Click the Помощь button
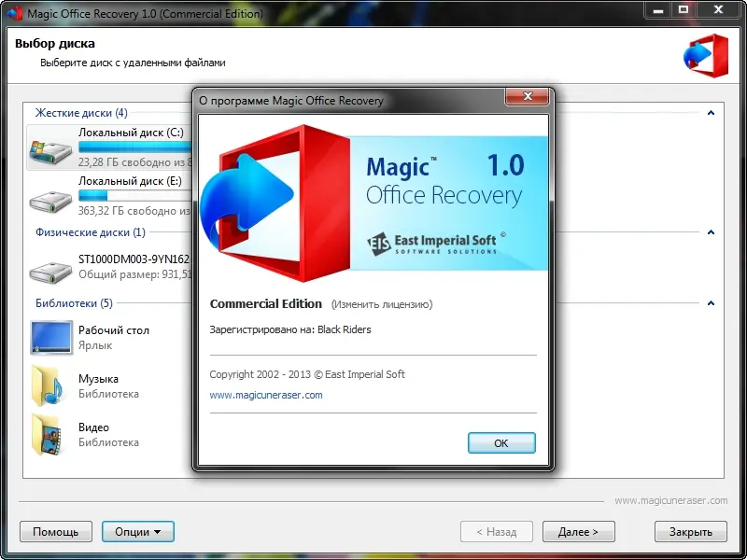 pos(56,531)
